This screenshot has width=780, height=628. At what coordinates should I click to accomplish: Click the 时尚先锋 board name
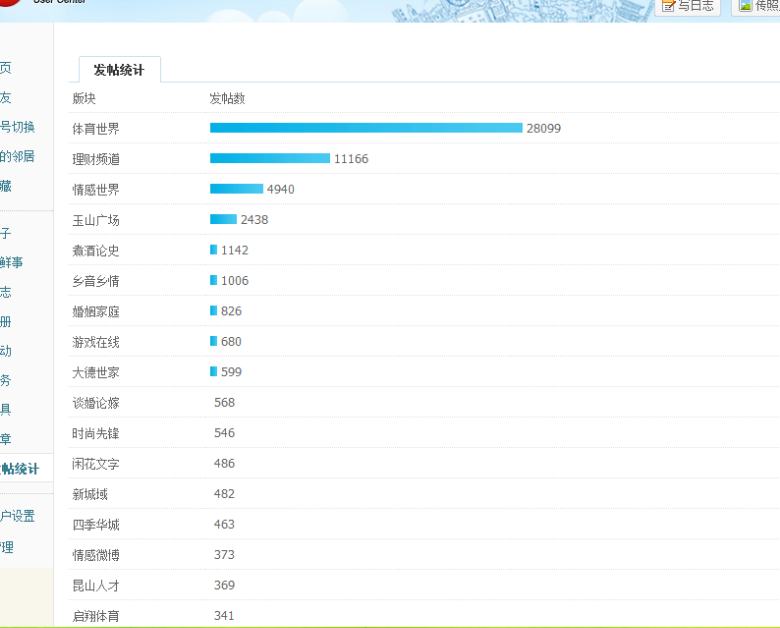[x=96, y=433]
